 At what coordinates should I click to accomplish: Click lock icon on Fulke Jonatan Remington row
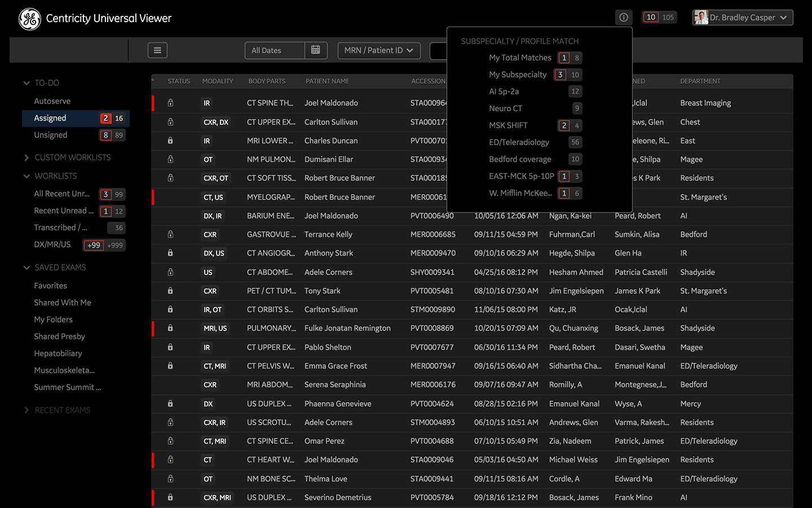click(170, 328)
